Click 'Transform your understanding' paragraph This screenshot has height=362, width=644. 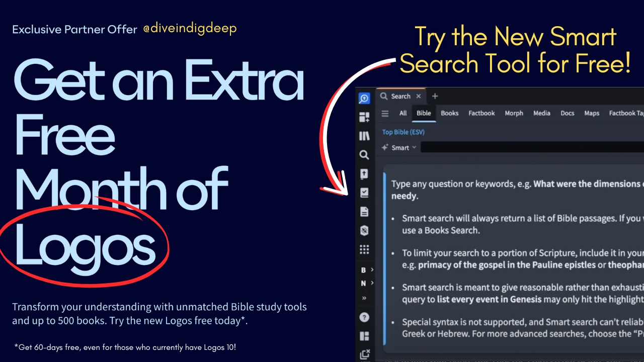(x=159, y=314)
